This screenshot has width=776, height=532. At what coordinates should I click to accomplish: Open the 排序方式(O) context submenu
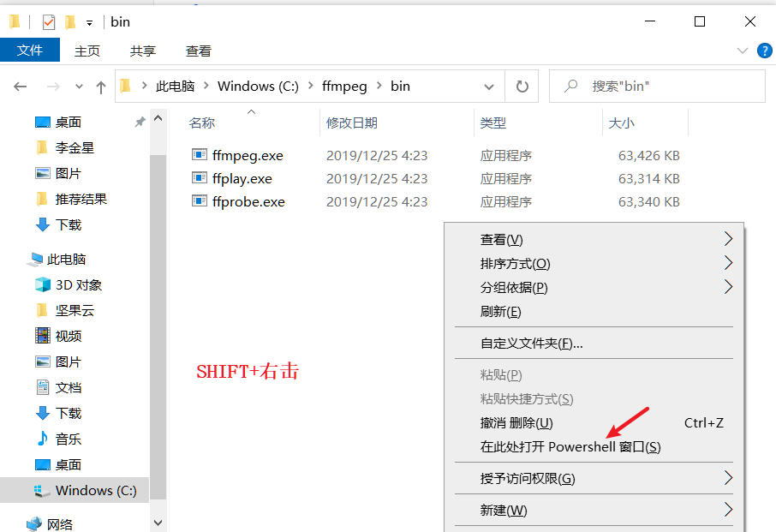(594, 263)
